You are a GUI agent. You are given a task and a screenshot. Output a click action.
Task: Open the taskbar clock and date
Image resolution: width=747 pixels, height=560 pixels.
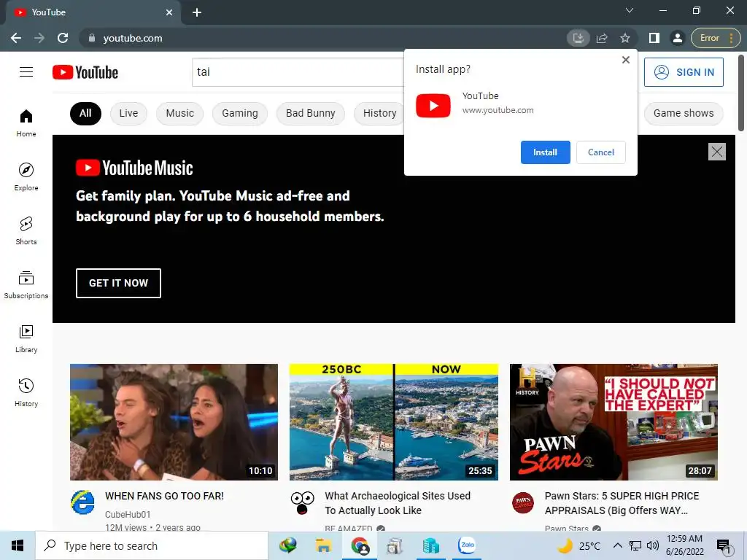684,545
